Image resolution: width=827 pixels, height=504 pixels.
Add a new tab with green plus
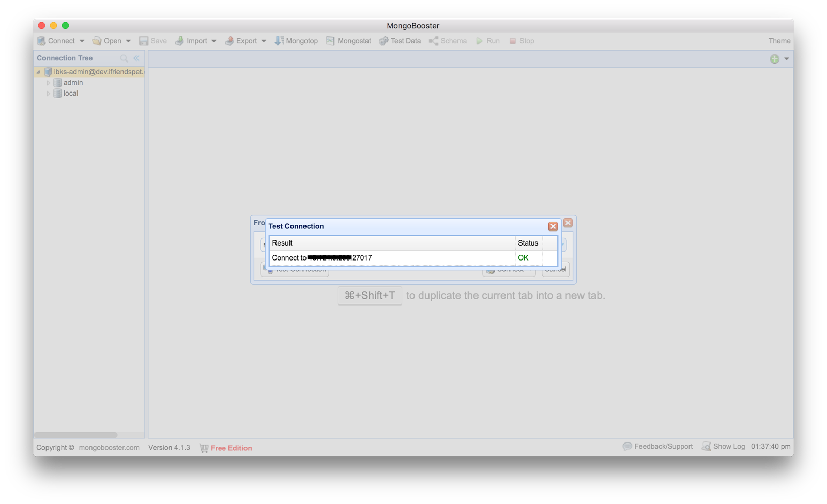click(x=774, y=59)
